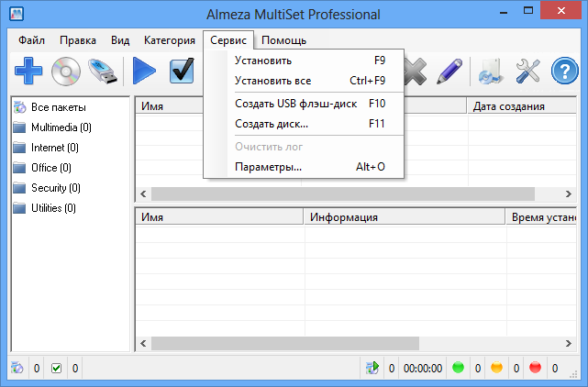
Task: Click the yellow status indicator
Action: tap(496, 368)
